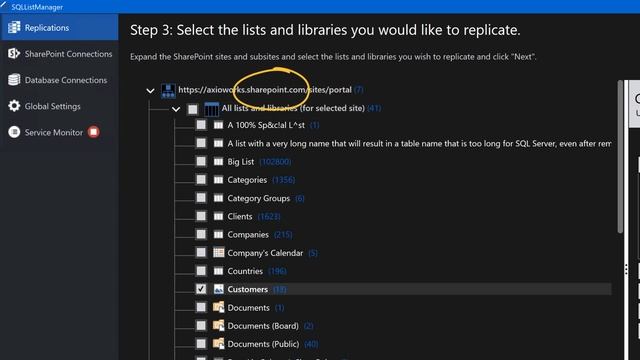
Task: Click the Clients list icon
Action: [x=218, y=216]
